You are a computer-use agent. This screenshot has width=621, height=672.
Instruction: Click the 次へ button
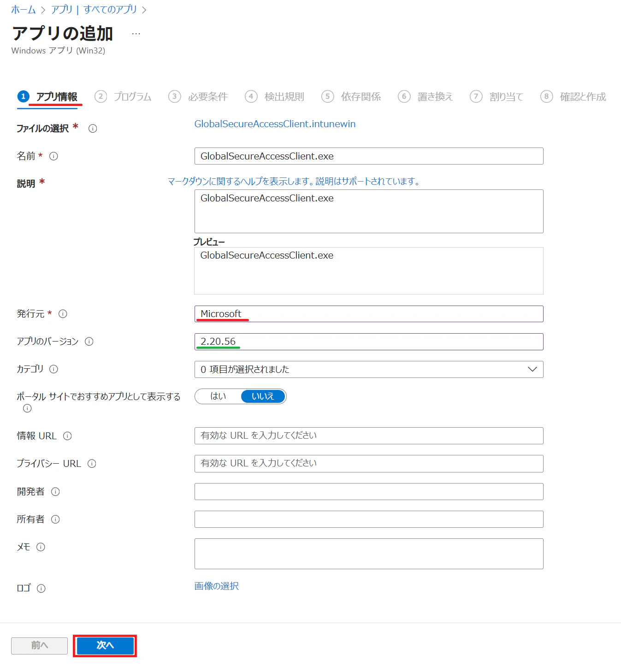click(105, 646)
